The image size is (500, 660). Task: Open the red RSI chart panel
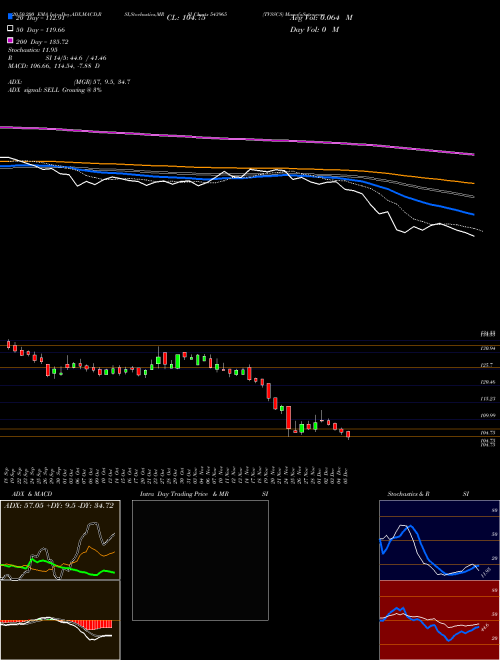439,620
